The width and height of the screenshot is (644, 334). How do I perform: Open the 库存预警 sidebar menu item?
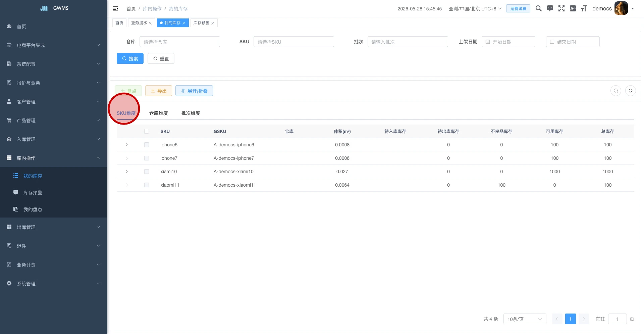coord(53,192)
